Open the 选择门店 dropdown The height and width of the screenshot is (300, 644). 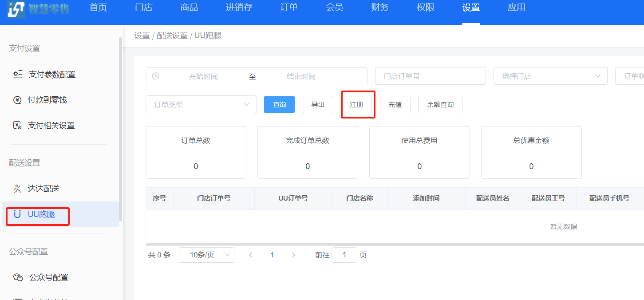coord(550,76)
